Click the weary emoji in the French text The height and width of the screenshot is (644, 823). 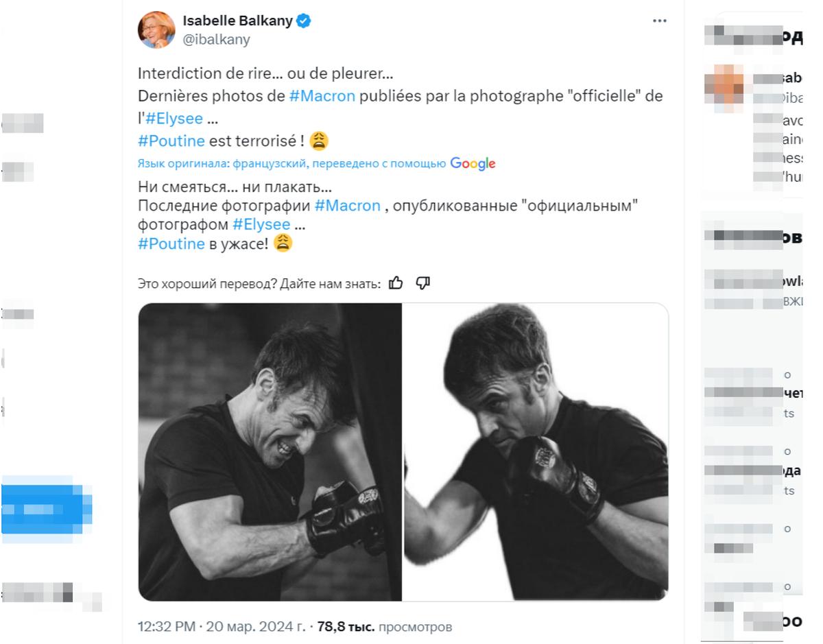pos(318,140)
